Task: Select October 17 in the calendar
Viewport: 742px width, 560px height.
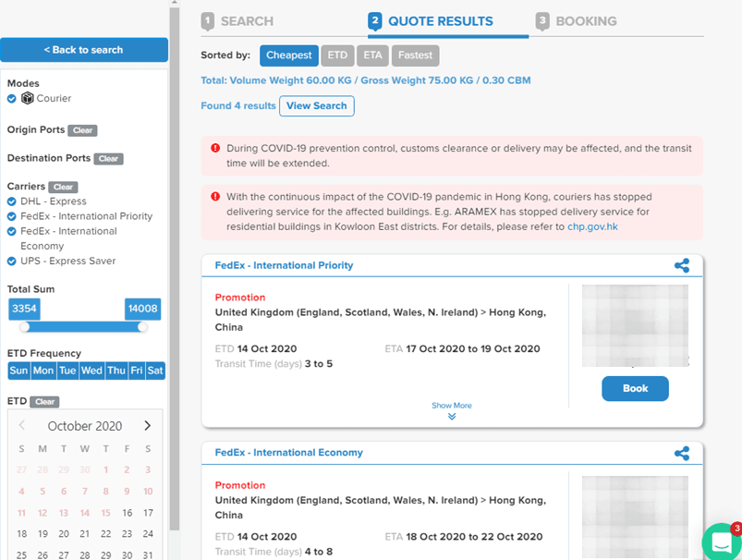Action: (x=148, y=513)
